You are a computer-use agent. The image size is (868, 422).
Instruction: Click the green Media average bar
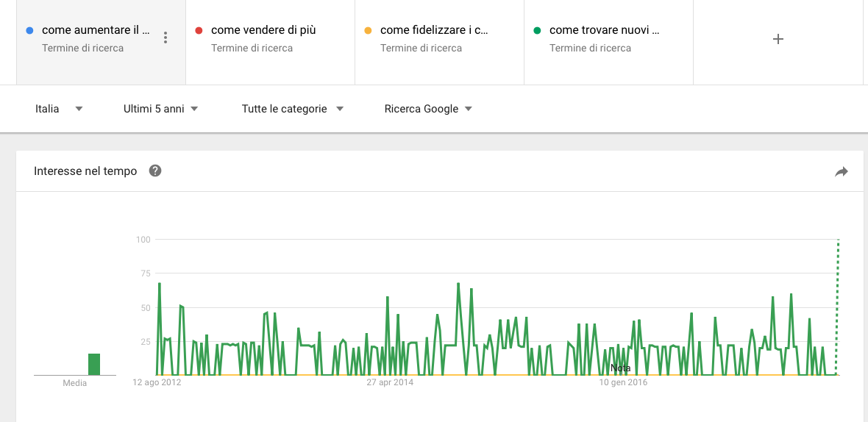tap(94, 364)
